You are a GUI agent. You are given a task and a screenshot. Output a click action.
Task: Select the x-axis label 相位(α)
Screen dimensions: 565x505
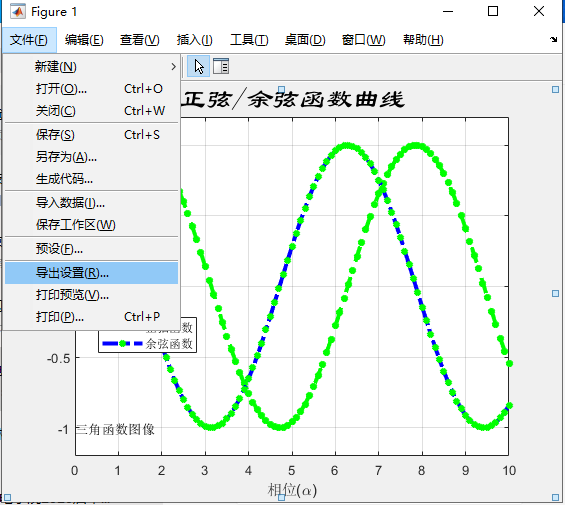click(292, 490)
